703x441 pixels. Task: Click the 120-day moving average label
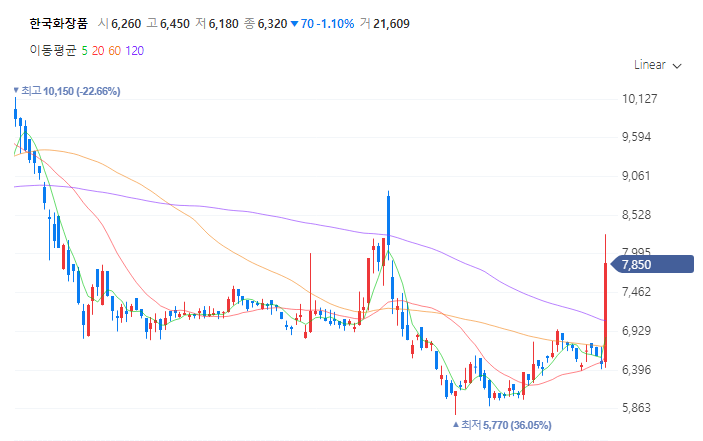pos(135,51)
